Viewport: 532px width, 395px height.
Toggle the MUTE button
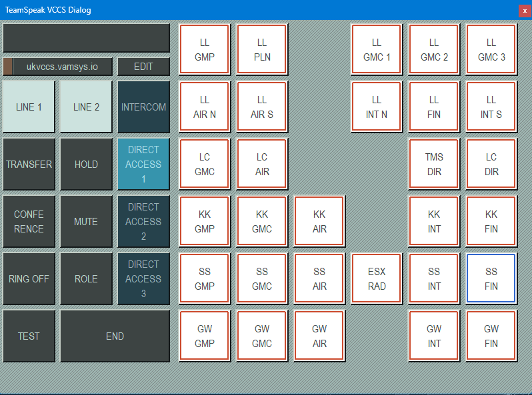point(86,222)
